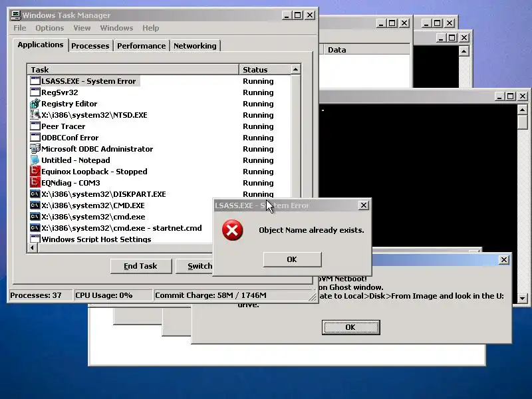Click the red error X icon in dialog
532x399 pixels.
tap(232, 230)
